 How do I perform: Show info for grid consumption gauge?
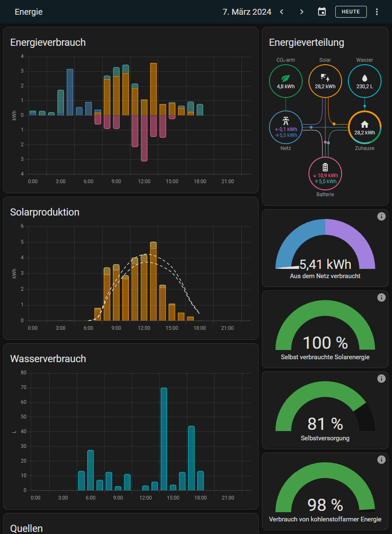pos(381,216)
